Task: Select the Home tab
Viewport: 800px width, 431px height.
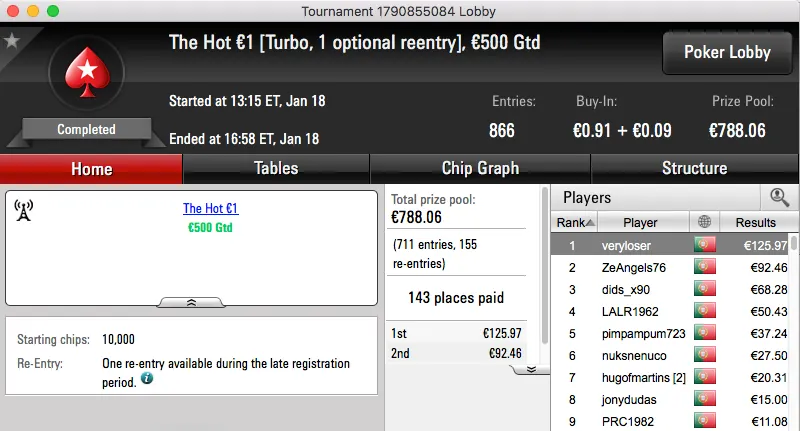Action: (91, 169)
